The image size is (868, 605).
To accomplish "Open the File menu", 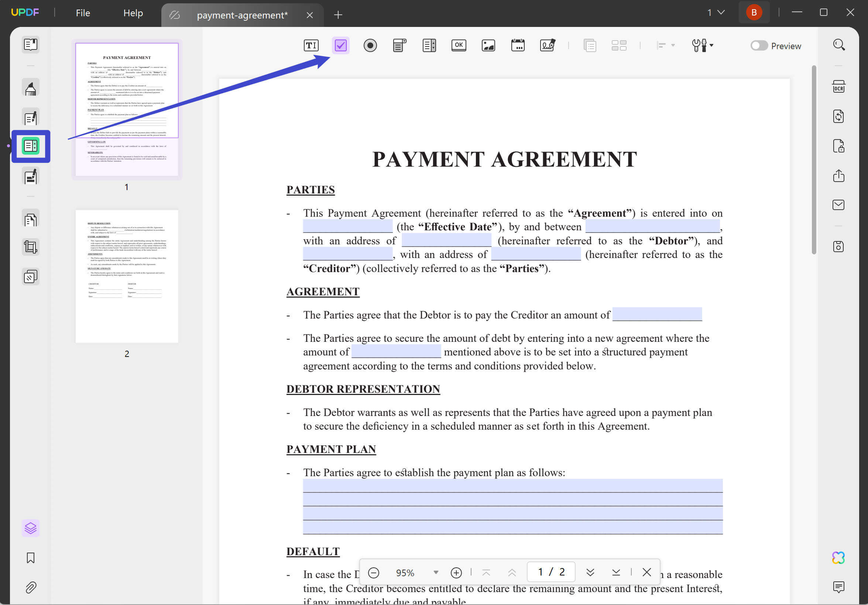I will point(83,13).
